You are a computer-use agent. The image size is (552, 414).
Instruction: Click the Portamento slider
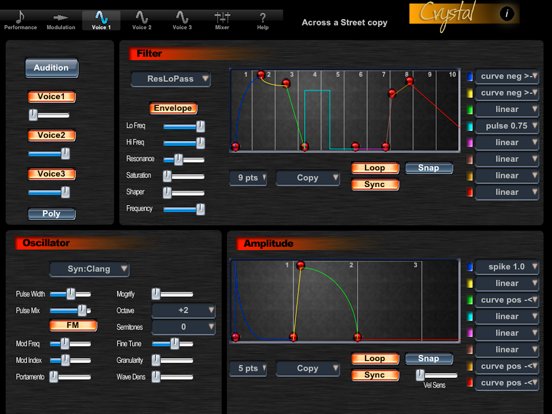[70, 377]
